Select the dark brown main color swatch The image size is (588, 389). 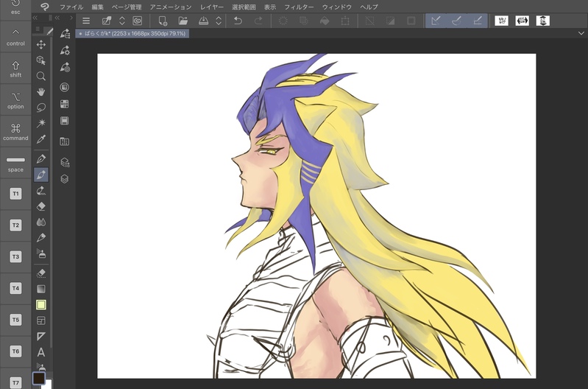click(38, 378)
